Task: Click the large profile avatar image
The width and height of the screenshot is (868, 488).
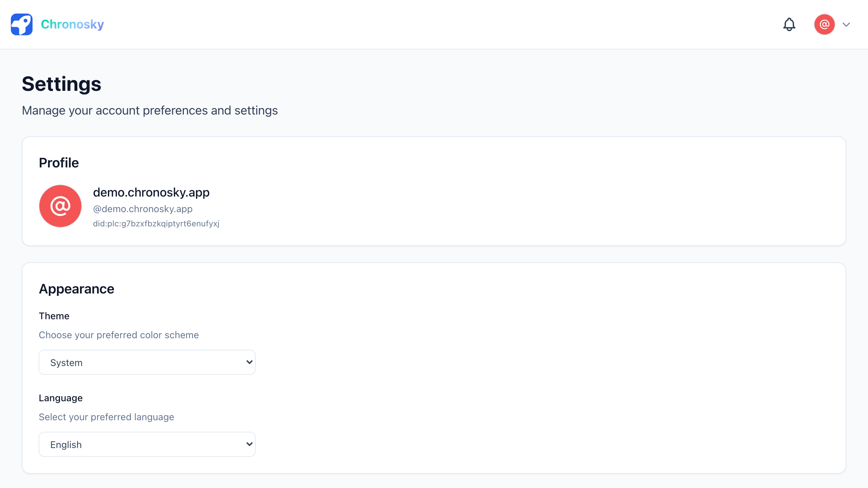Action: [60, 206]
